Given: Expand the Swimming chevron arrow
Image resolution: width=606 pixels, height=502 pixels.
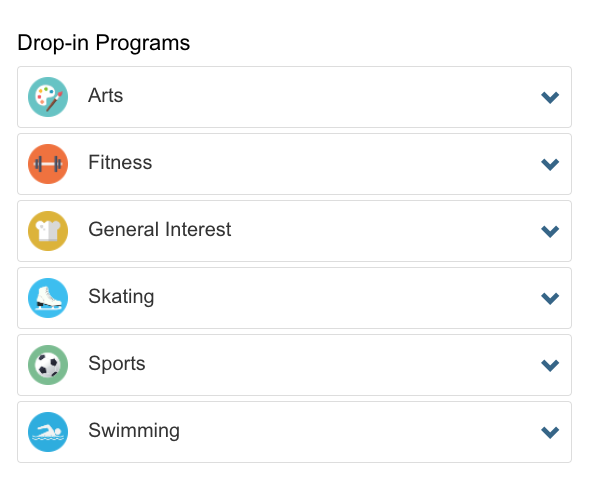Looking at the screenshot, I should pos(550,432).
